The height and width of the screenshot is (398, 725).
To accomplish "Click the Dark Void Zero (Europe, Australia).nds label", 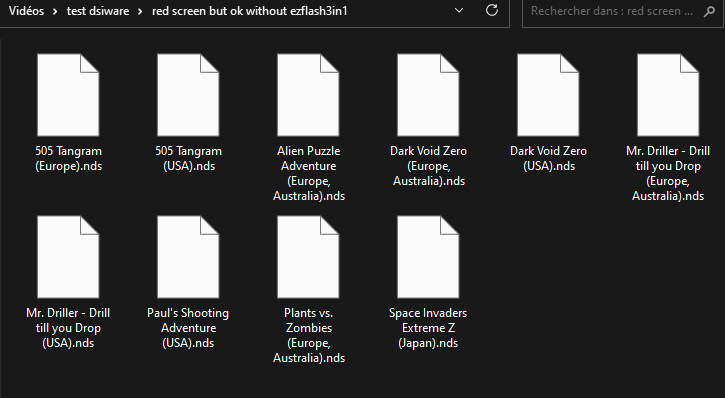I will [x=429, y=166].
